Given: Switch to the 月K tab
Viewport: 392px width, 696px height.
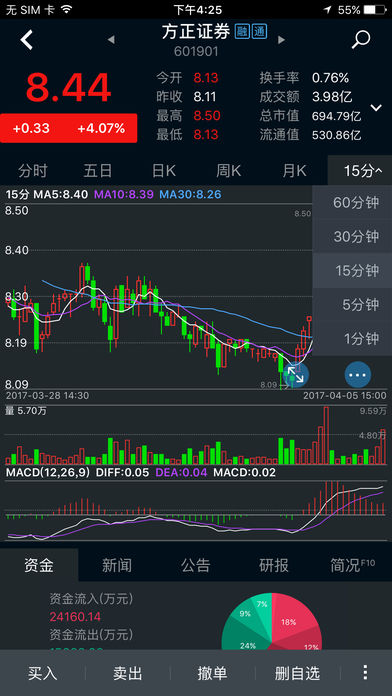Looking at the screenshot, I should [x=294, y=171].
